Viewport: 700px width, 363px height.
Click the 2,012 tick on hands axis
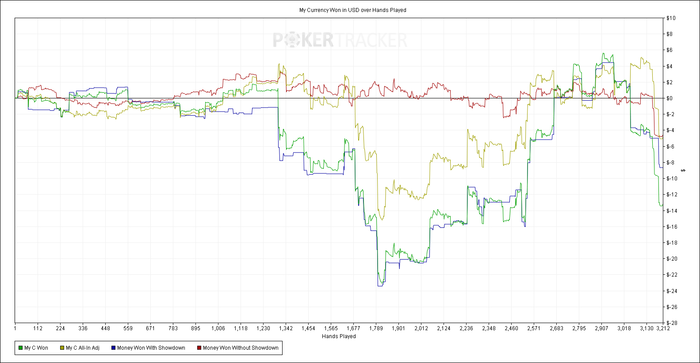(421, 329)
